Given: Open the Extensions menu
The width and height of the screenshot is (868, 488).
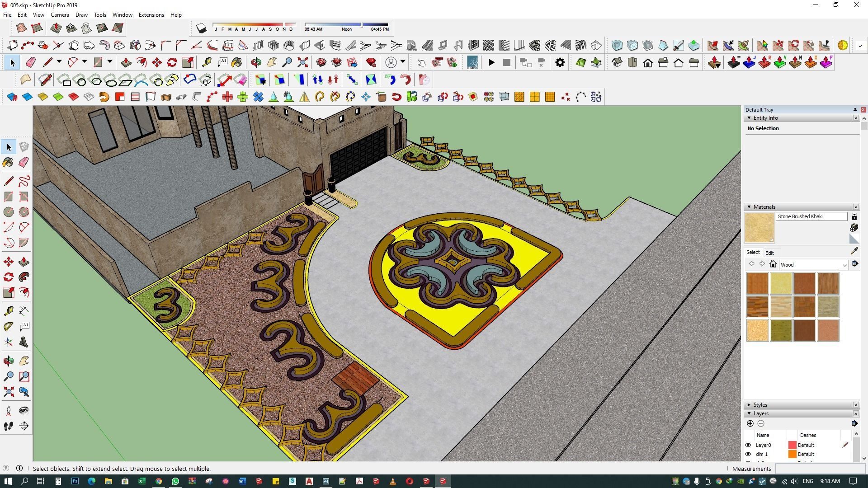Looking at the screenshot, I should (x=151, y=15).
